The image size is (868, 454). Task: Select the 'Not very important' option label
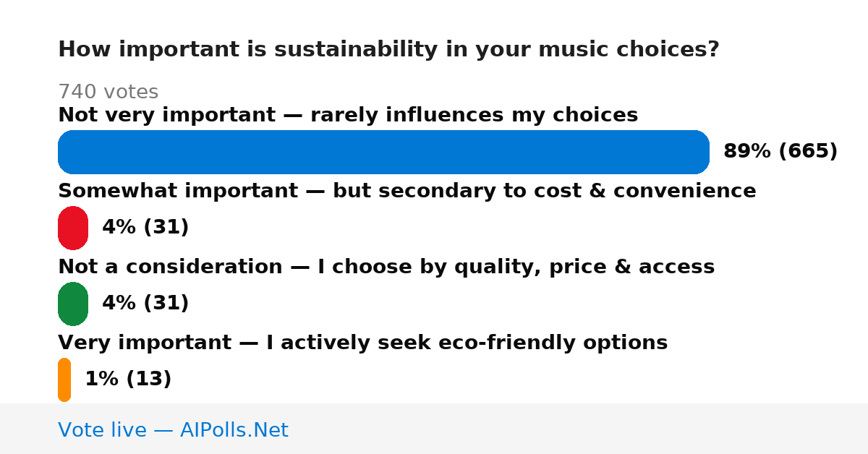[x=348, y=115]
